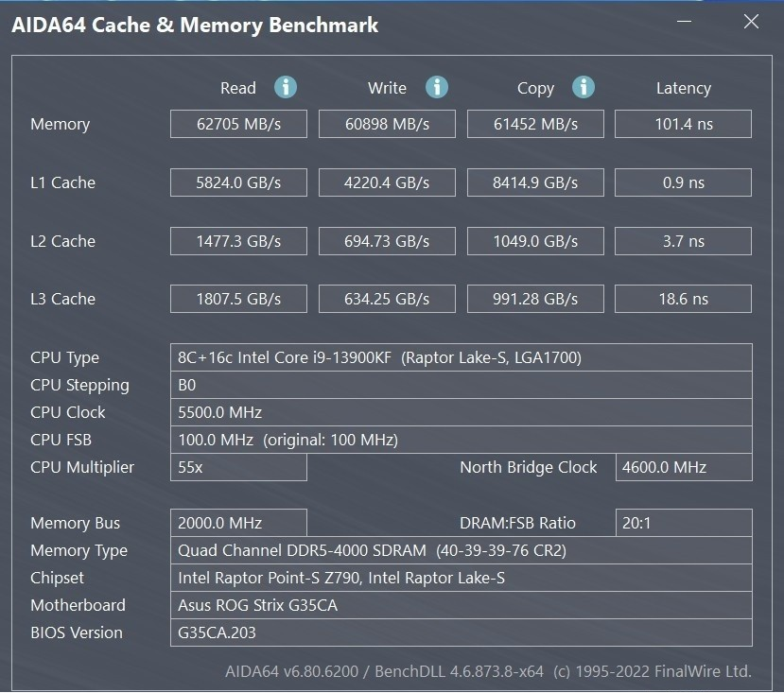The height and width of the screenshot is (693, 784).
Task: Click the Memory Read result 62705 MB/s
Action: coord(238,124)
